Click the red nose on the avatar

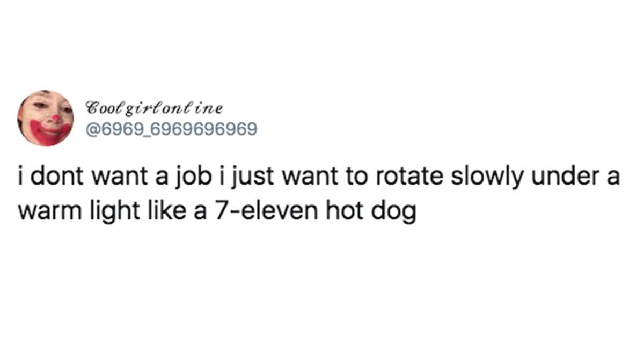pos(55,118)
